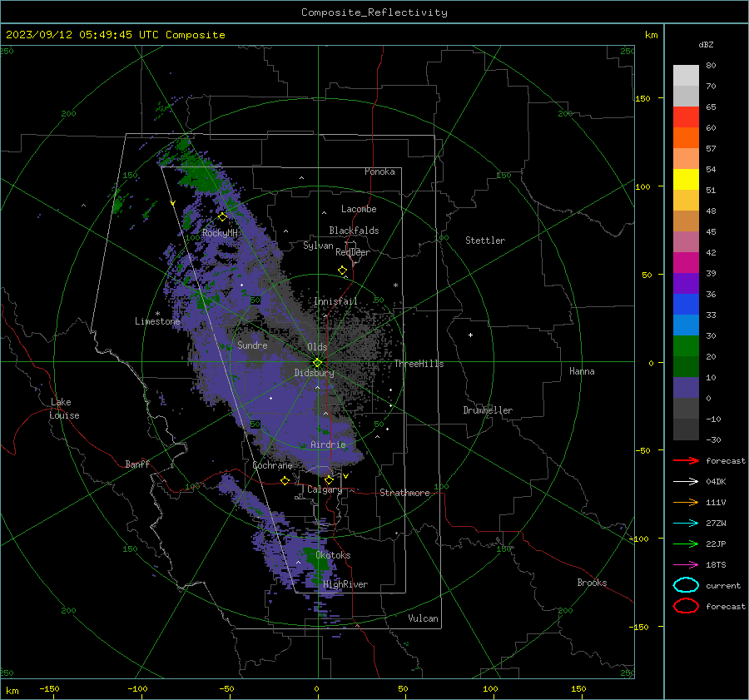Image resolution: width=749 pixels, height=700 pixels.
Task: Click the RedDeer city label
Action: click(x=353, y=252)
